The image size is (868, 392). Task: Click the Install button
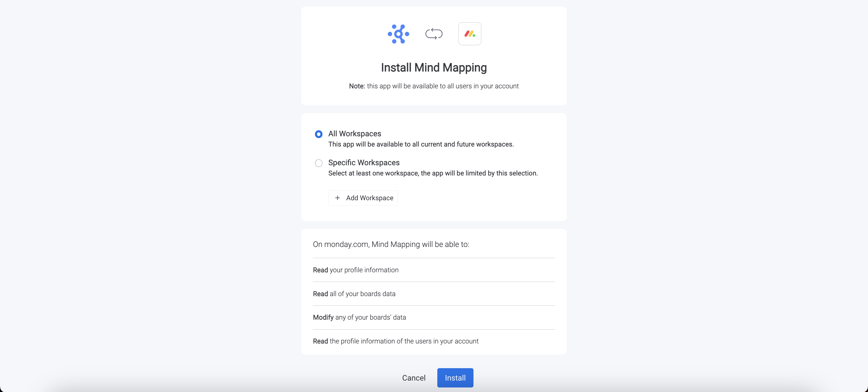tap(455, 378)
